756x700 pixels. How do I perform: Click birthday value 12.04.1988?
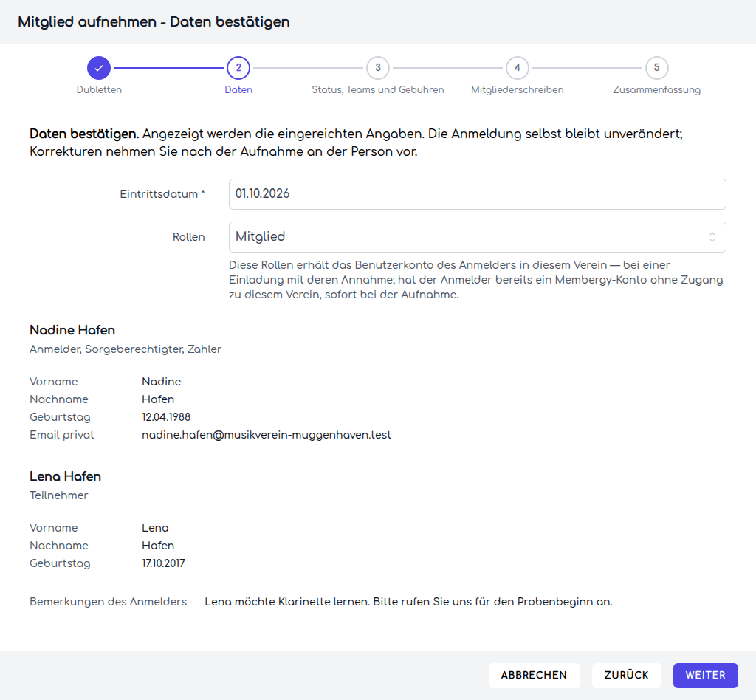(166, 417)
